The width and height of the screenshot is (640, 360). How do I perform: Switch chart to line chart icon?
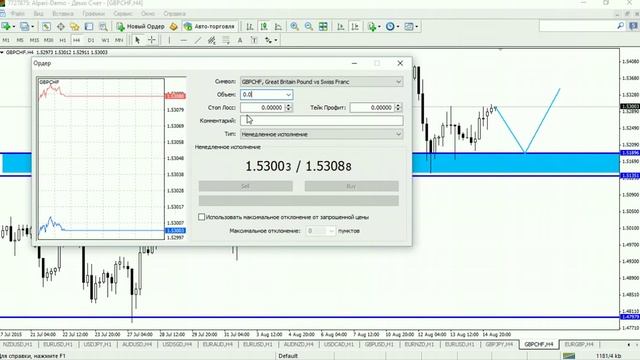coord(278,27)
